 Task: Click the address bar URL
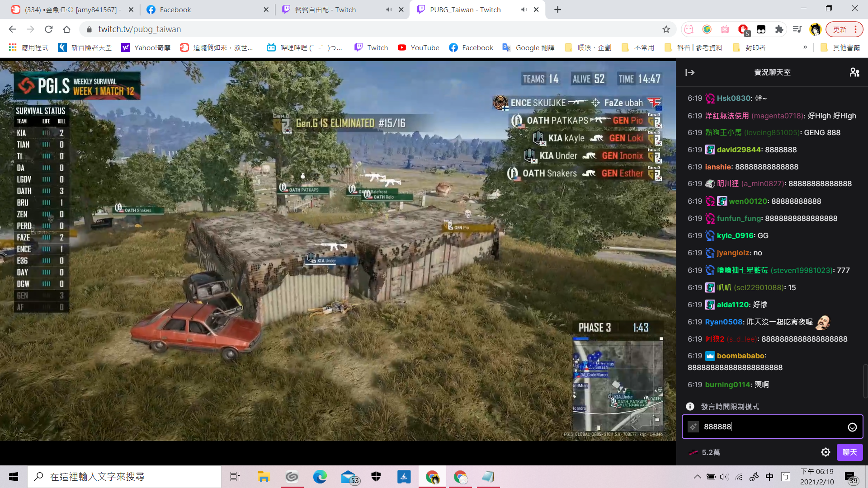pyautogui.click(x=140, y=29)
